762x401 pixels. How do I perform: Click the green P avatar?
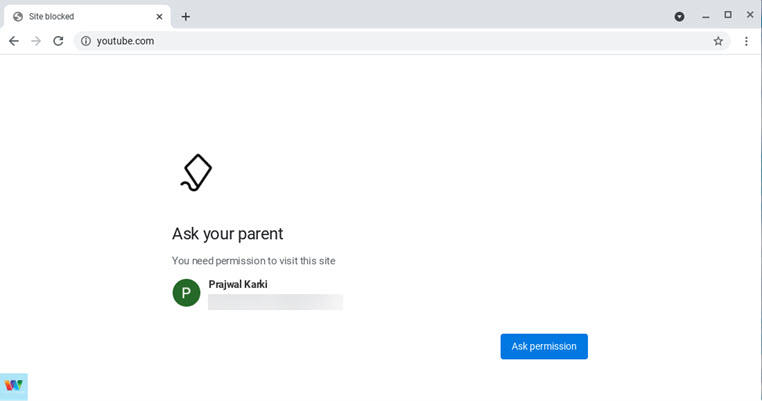(186, 293)
